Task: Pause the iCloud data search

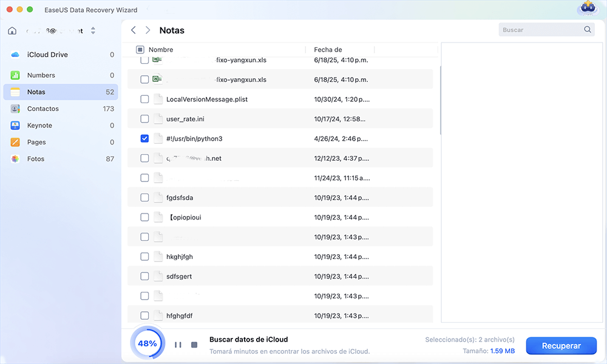Action: 178,344
